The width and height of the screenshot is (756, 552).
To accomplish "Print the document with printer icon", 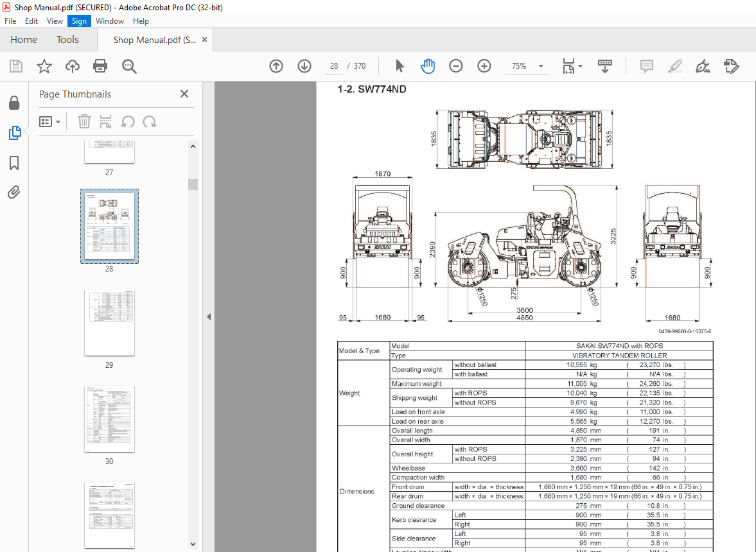I will point(100,66).
